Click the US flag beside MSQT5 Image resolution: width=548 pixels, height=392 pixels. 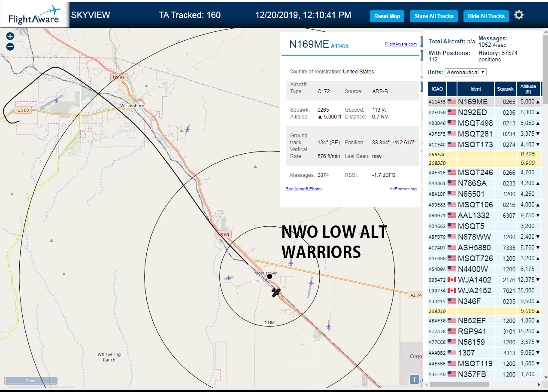pos(452,226)
